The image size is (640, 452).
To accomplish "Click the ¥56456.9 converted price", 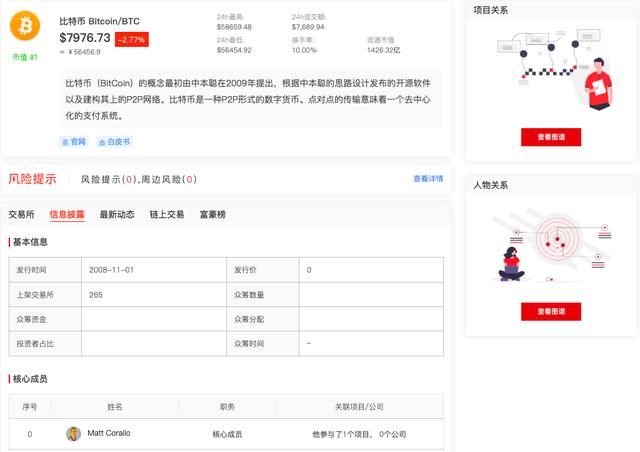I will click(x=80, y=52).
